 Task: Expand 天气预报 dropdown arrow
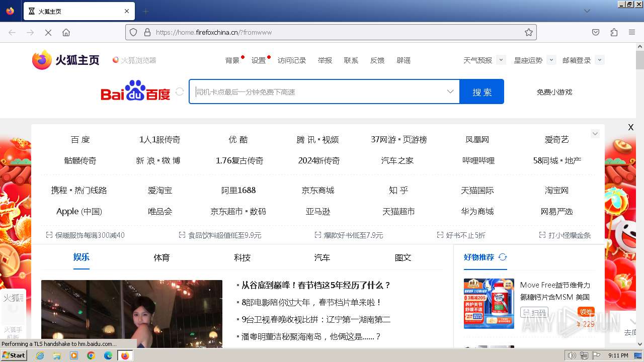pyautogui.click(x=501, y=60)
